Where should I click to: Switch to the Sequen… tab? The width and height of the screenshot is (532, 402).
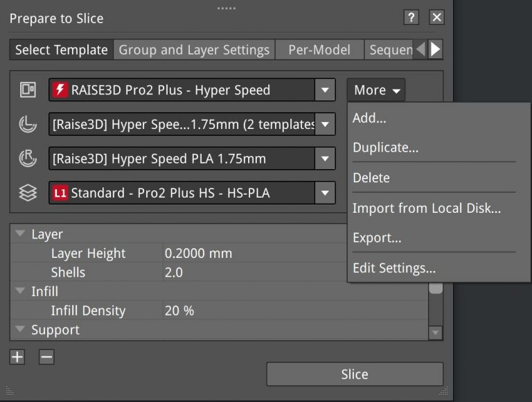point(389,50)
